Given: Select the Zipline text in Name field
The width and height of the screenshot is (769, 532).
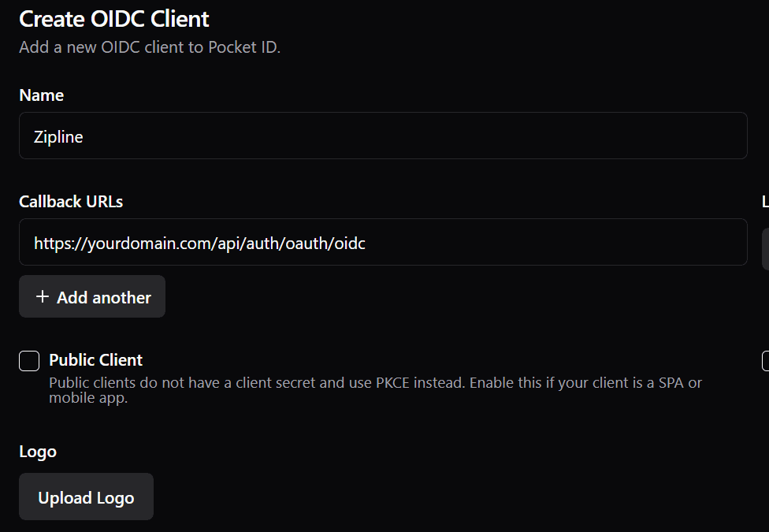Looking at the screenshot, I should click(59, 136).
